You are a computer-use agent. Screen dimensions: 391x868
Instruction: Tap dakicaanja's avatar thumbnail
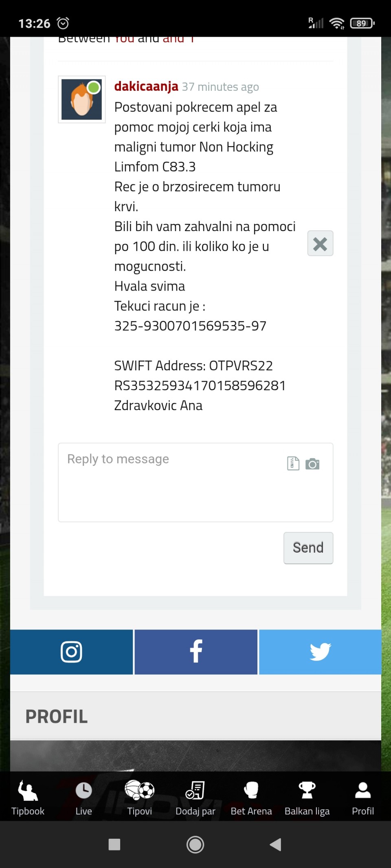pyautogui.click(x=82, y=99)
